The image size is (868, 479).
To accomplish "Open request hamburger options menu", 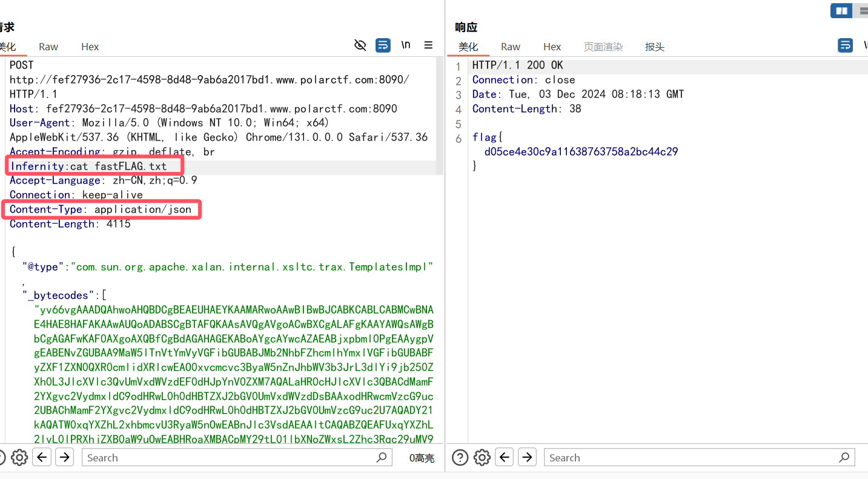I will 428,45.
